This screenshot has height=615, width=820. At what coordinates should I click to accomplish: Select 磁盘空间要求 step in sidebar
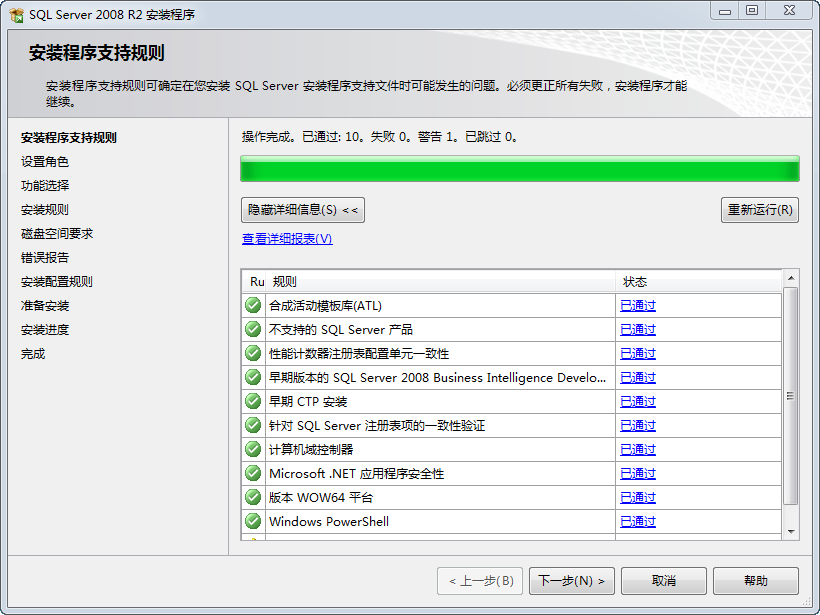[57, 234]
